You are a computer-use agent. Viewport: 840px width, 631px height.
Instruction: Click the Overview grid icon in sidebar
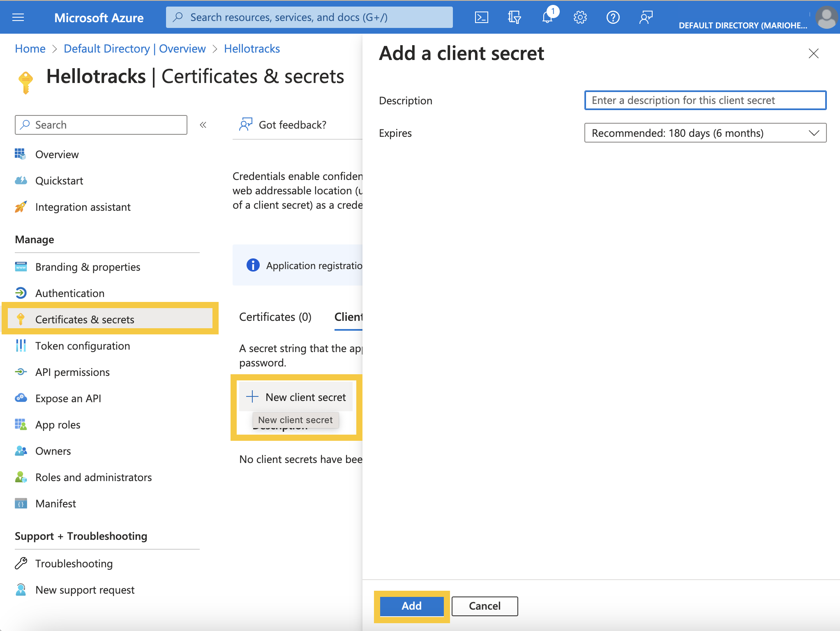click(x=21, y=154)
